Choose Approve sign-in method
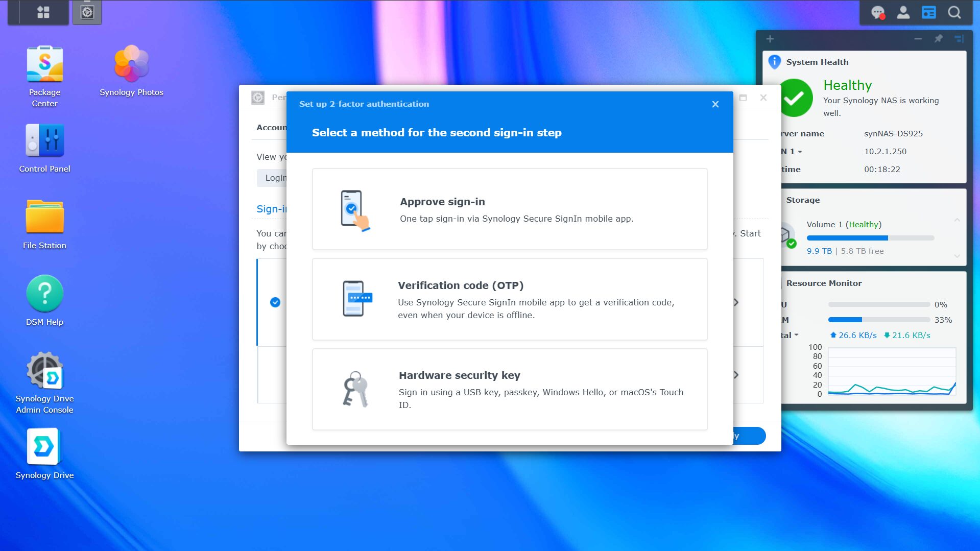Viewport: 980px width, 551px height. (510, 209)
